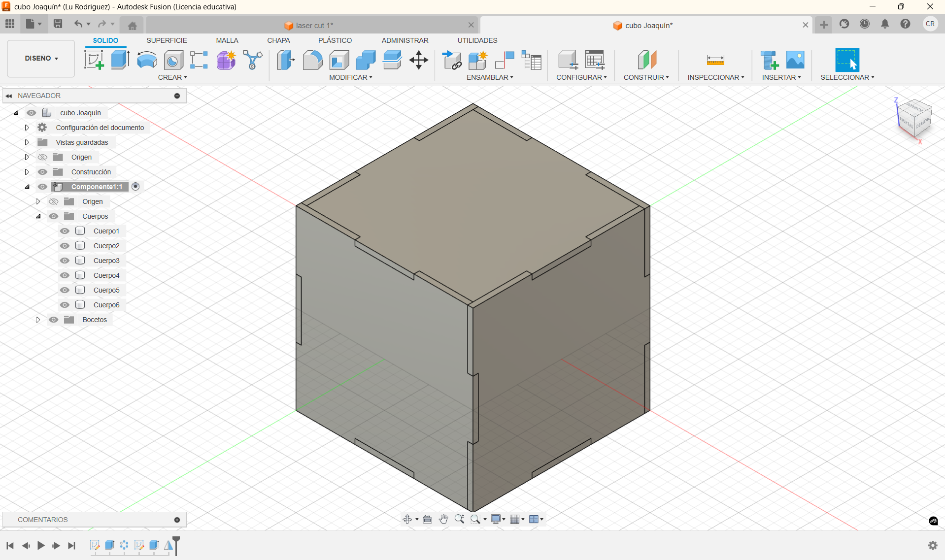
Task: Select Cuerpo5 in the browser tree
Action: click(106, 290)
